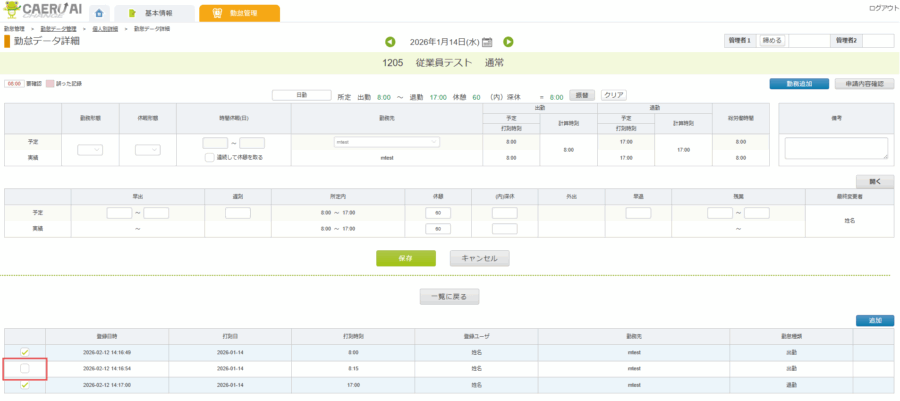Image resolution: width=900 pixels, height=401 pixels.
Task: Open the calendar date picker icon
Action: 487,42
